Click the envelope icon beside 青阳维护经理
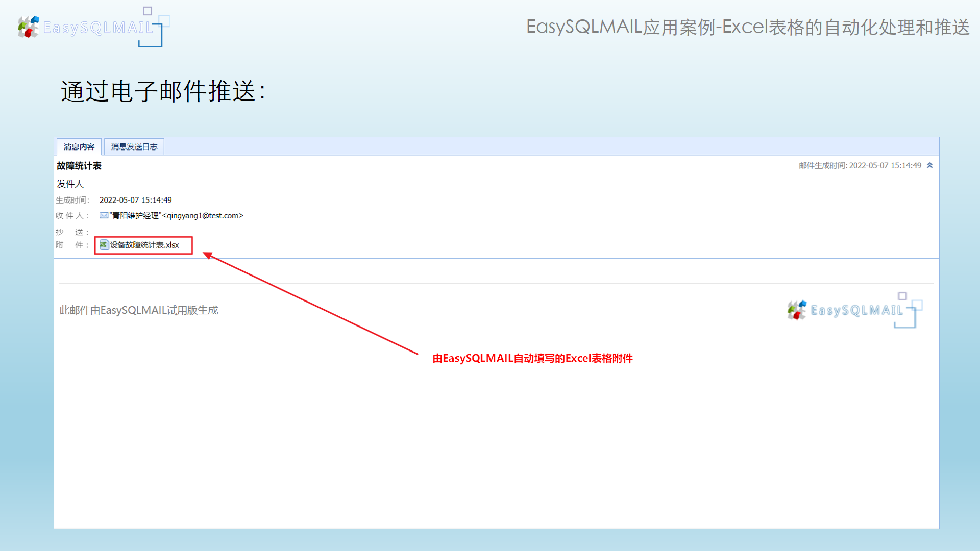The image size is (980, 551). 104,216
